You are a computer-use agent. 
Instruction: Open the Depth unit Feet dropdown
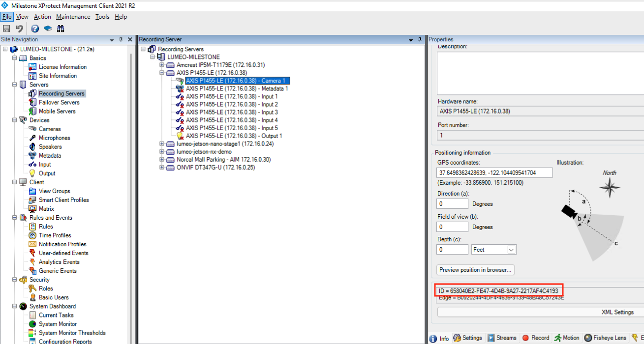pyautogui.click(x=493, y=250)
